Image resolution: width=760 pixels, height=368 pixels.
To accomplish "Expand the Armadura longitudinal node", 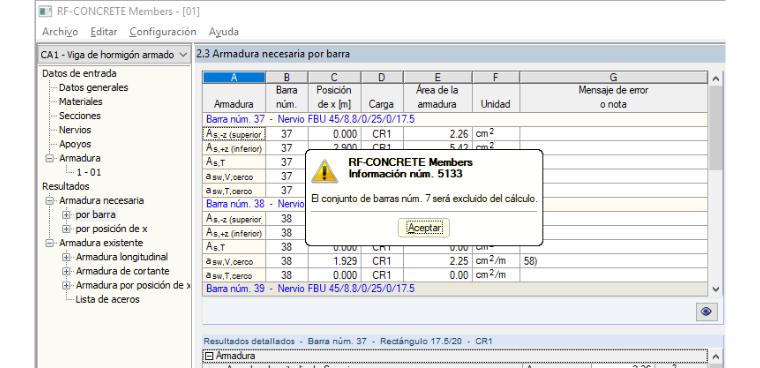I will pyautogui.click(x=66, y=256).
